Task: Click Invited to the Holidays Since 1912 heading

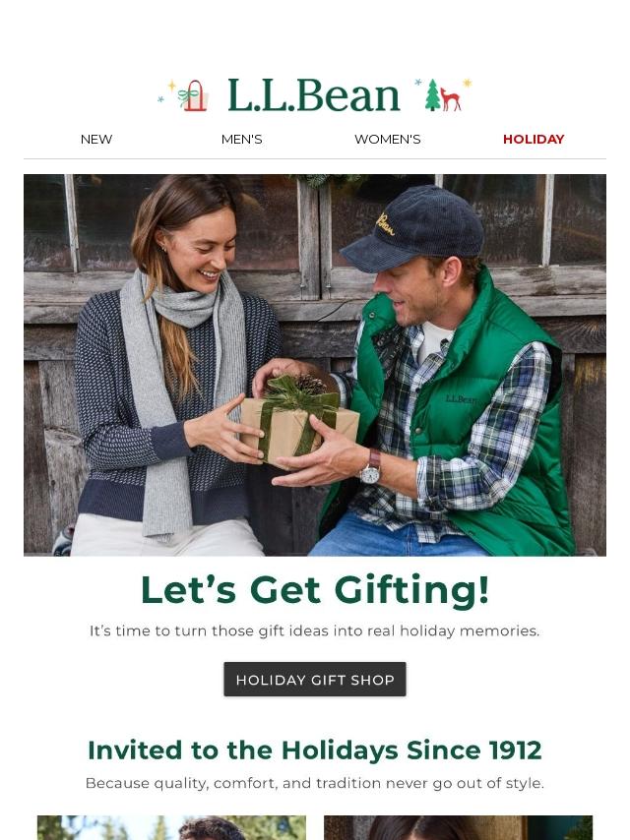Action: tap(315, 750)
